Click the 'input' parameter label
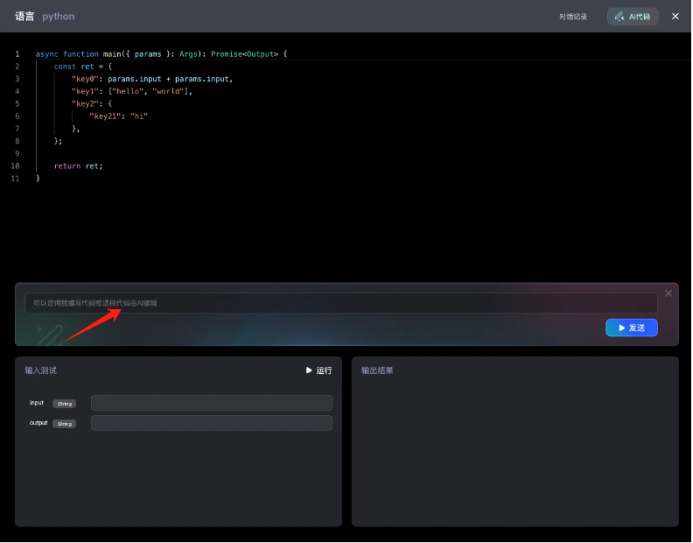Viewport: 693px width, 543px height. click(x=37, y=403)
